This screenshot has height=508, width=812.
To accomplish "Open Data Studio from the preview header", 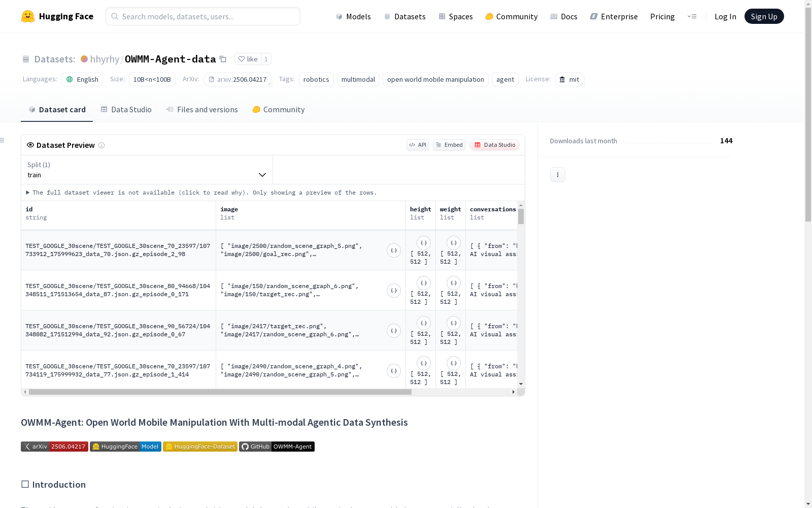I will tap(494, 145).
